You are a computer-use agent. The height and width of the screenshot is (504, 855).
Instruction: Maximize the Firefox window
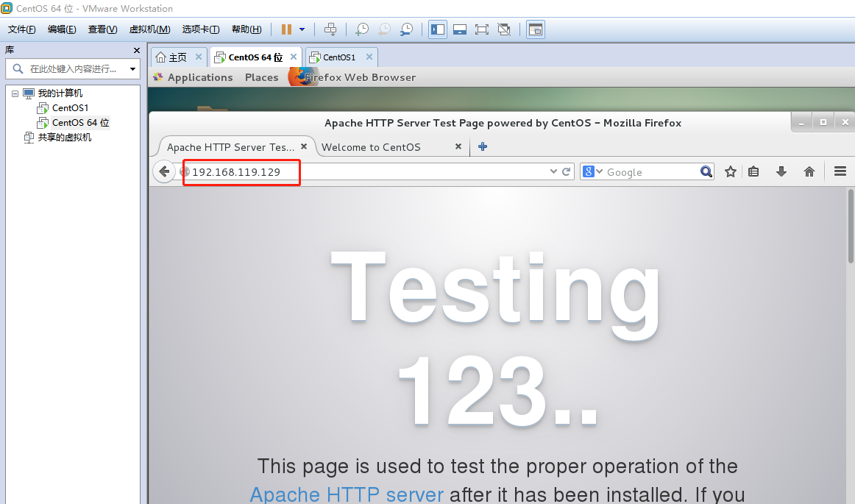[x=823, y=122]
